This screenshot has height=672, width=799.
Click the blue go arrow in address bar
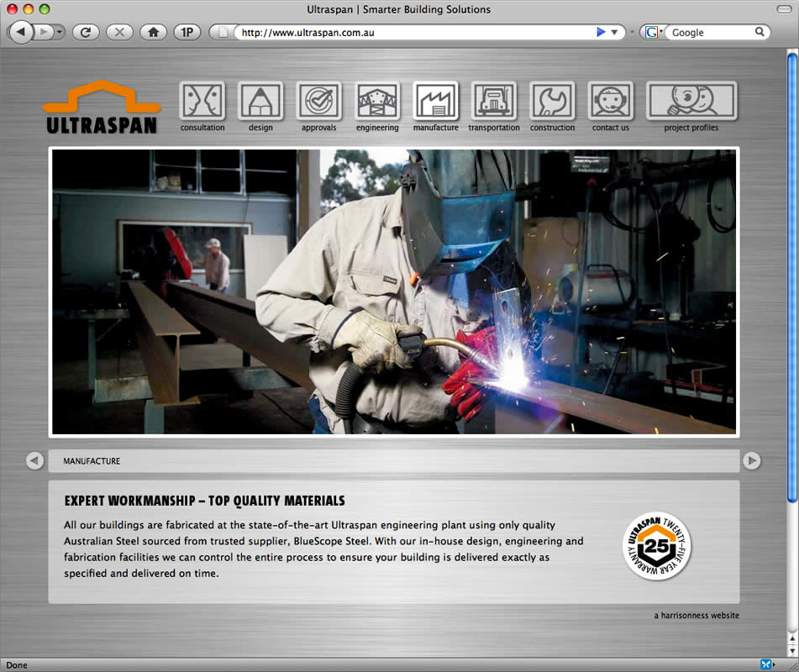coord(601,32)
